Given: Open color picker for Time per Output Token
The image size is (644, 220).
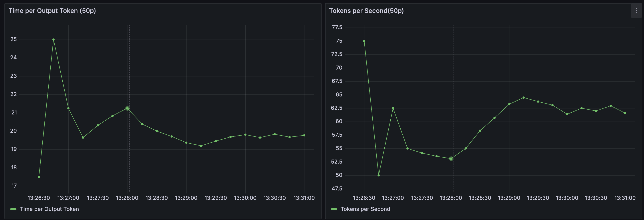Looking at the screenshot, I should 13,209.
